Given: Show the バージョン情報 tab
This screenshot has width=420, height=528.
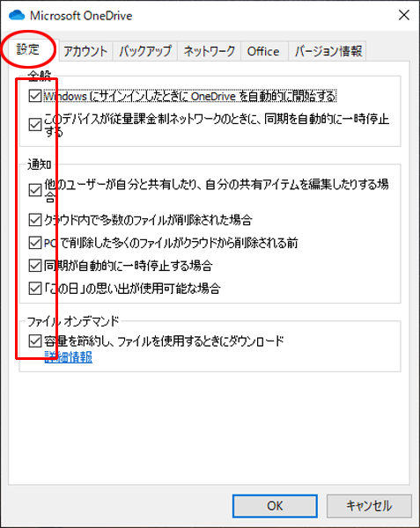Looking at the screenshot, I should pos(328,51).
